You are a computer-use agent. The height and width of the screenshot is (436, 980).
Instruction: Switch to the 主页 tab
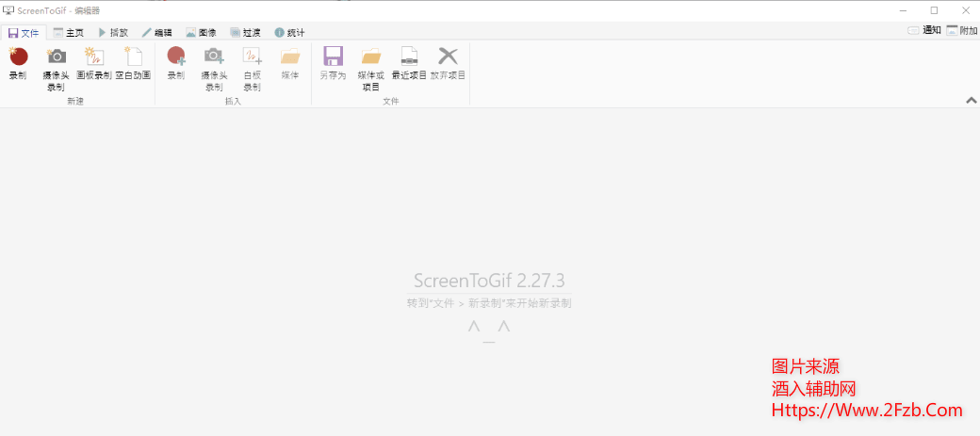(x=68, y=32)
